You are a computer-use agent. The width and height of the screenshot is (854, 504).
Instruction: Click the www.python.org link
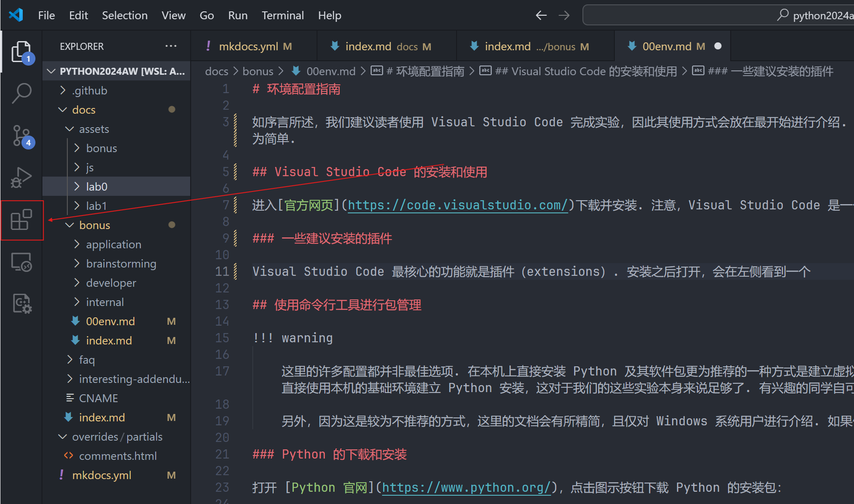(x=466, y=488)
